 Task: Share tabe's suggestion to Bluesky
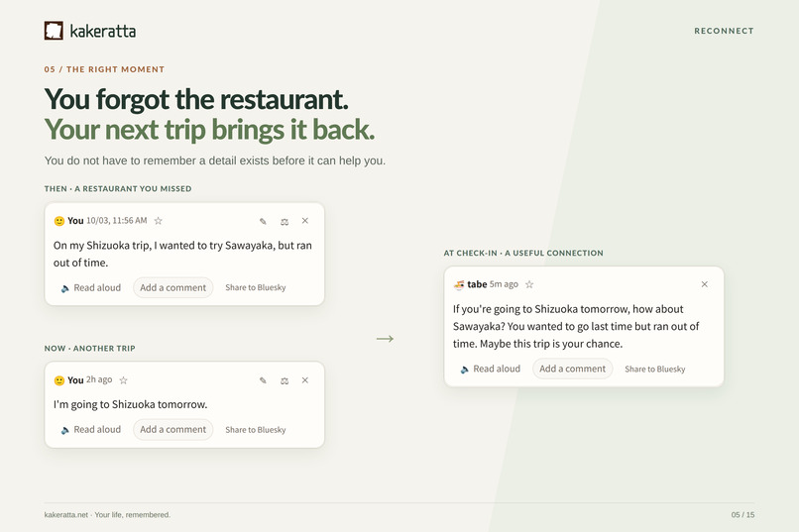click(655, 370)
